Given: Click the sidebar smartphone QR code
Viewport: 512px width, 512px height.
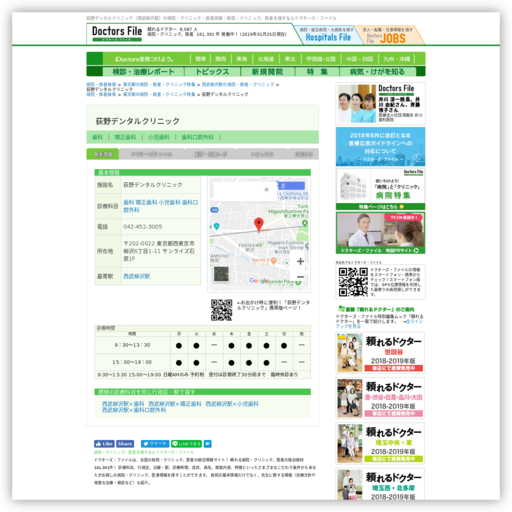Looking at the screenshot, I should coord(353,282).
